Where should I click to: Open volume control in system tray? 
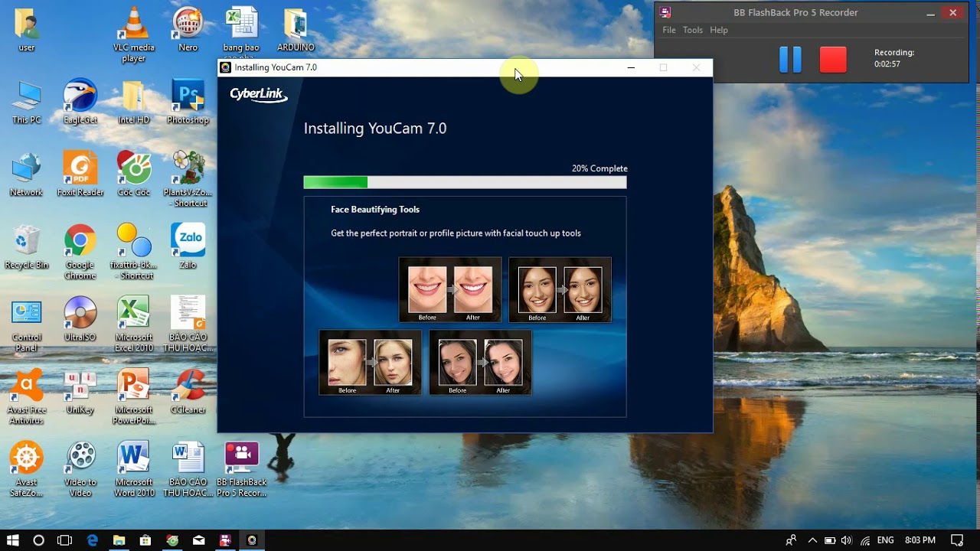(848, 540)
